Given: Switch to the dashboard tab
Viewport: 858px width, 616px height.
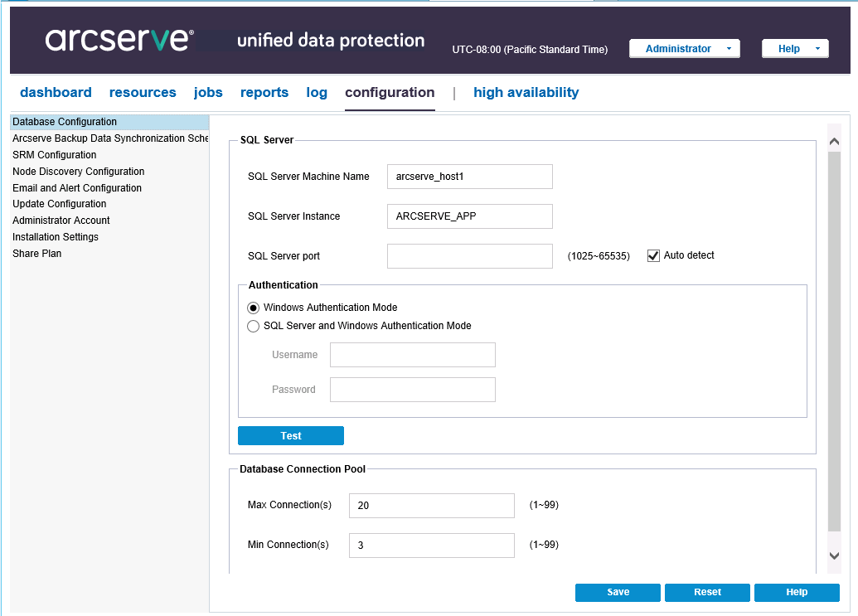Looking at the screenshot, I should 56,93.
